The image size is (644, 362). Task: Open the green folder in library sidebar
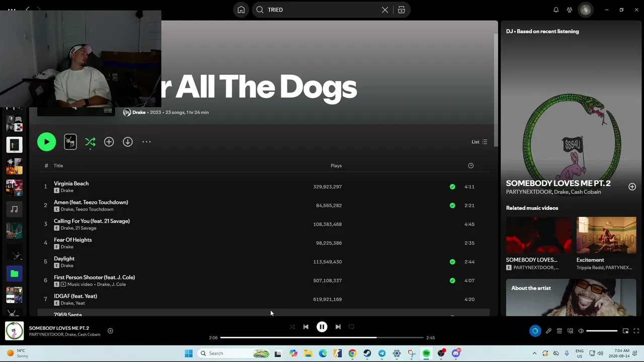[x=14, y=274]
